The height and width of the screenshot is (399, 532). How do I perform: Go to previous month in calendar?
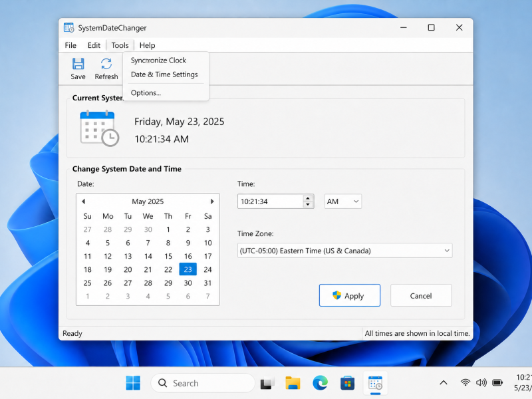click(84, 201)
